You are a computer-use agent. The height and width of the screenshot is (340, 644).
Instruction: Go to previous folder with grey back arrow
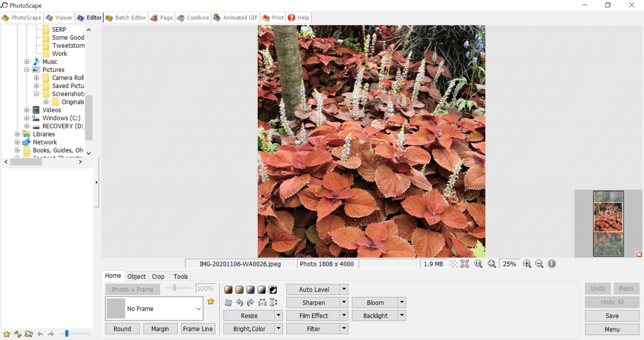pos(40,334)
